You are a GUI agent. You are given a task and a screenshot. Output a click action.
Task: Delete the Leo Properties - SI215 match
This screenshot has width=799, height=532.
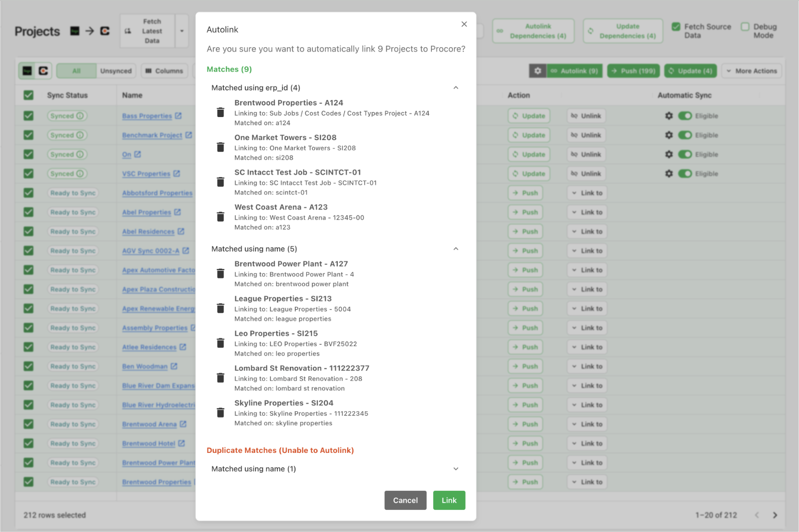pyautogui.click(x=220, y=343)
